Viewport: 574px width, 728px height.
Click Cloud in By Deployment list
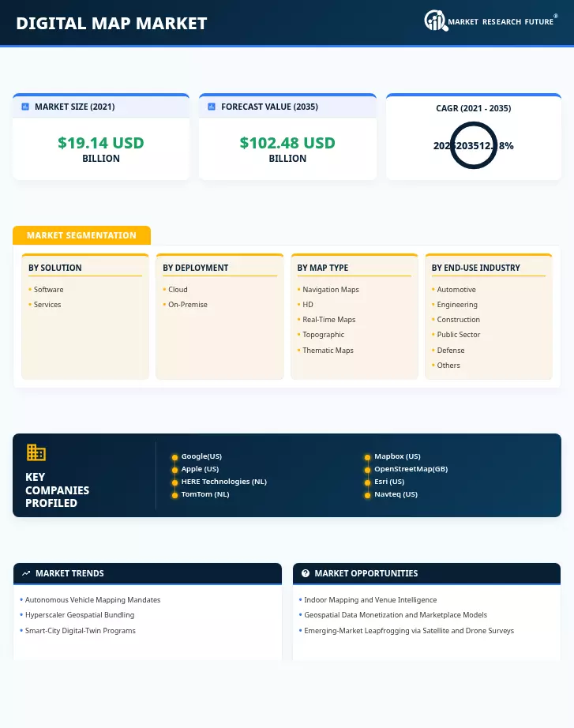coord(178,290)
